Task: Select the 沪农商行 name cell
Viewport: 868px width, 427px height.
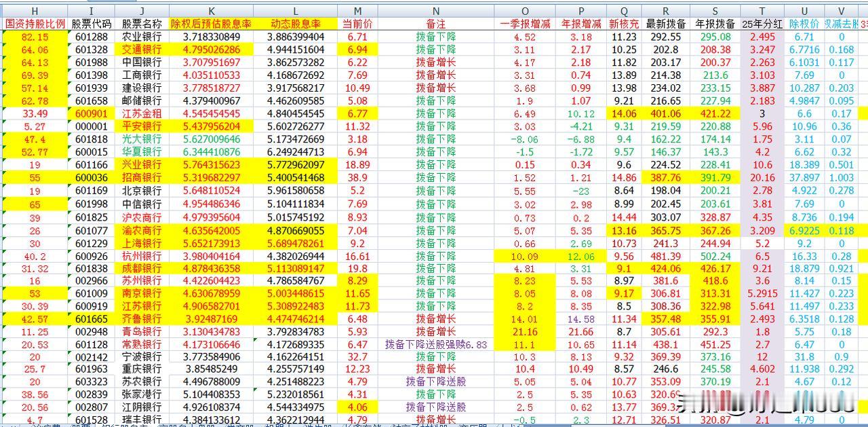Action: (x=141, y=217)
